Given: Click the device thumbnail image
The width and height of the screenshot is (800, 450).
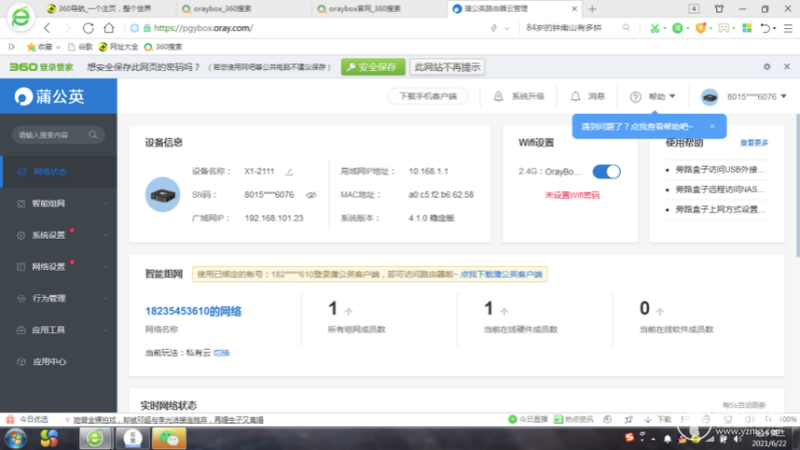Looking at the screenshot, I should tap(162, 194).
